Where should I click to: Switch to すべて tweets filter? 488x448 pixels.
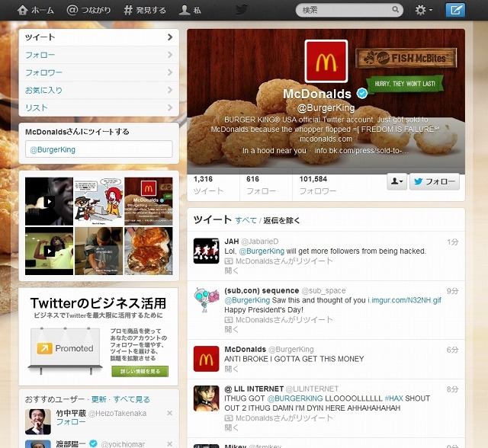(x=246, y=220)
